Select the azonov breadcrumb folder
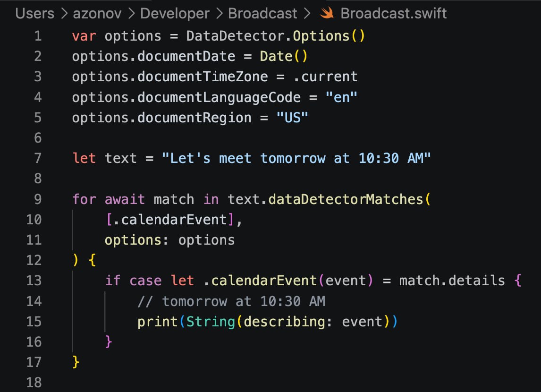Screen dimensions: 541x392 [x=97, y=13]
